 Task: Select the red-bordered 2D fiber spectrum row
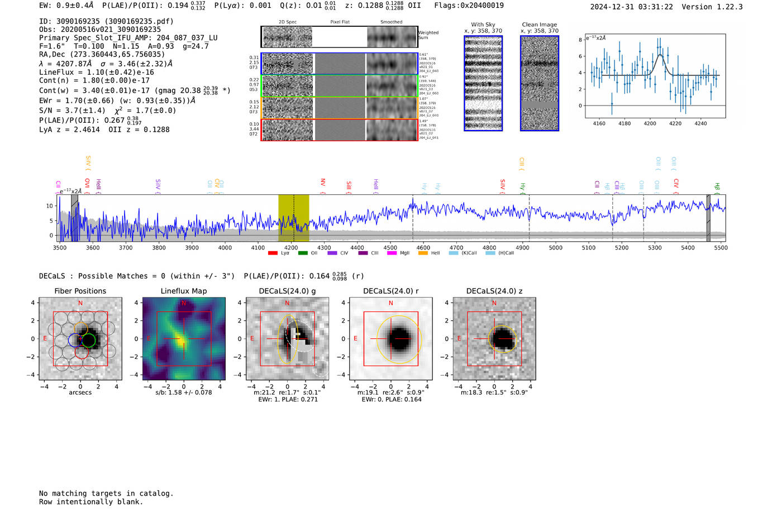[340, 130]
